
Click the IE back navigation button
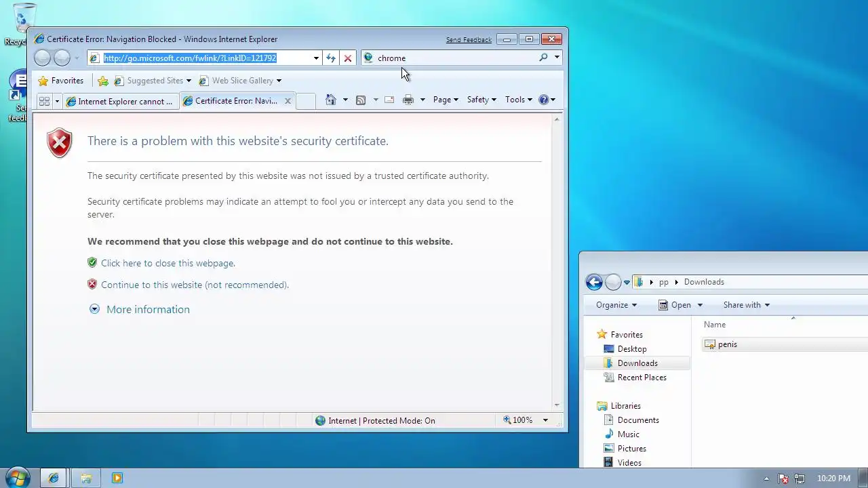click(42, 58)
